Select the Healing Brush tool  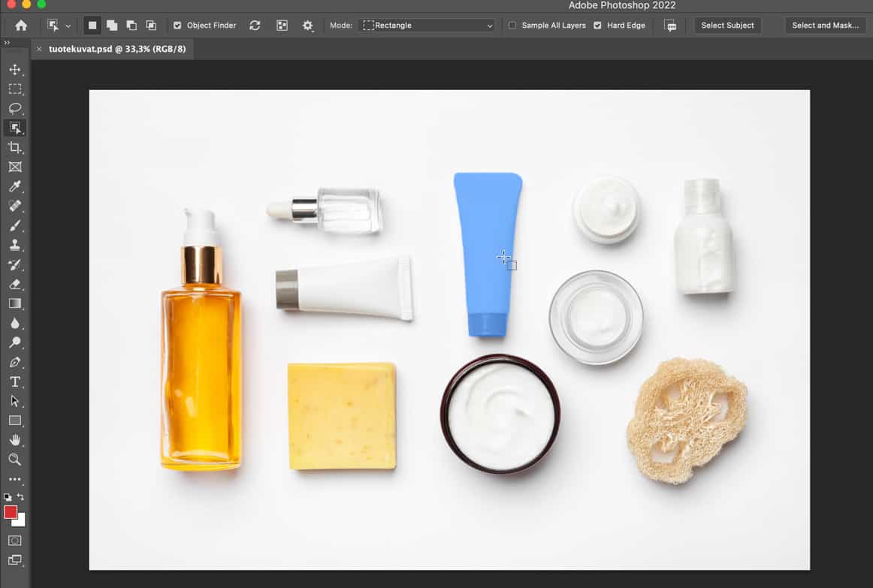click(15, 206)
